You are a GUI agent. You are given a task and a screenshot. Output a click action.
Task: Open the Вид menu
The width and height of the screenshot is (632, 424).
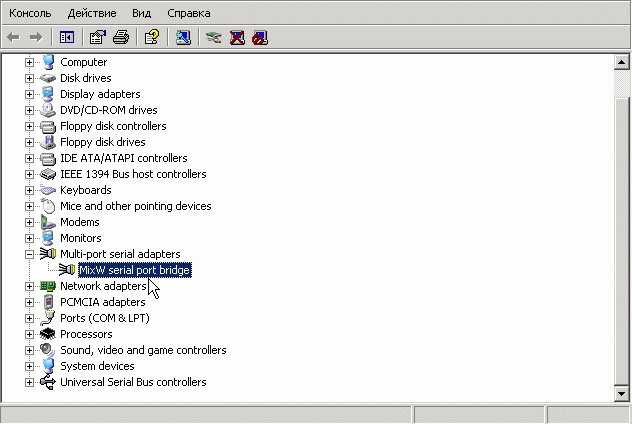[x=141, y=13]
